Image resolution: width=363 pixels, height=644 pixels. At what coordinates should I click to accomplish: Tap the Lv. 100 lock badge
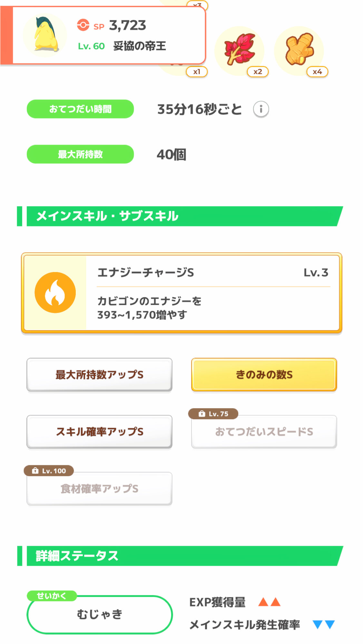(x=49, y=471)
